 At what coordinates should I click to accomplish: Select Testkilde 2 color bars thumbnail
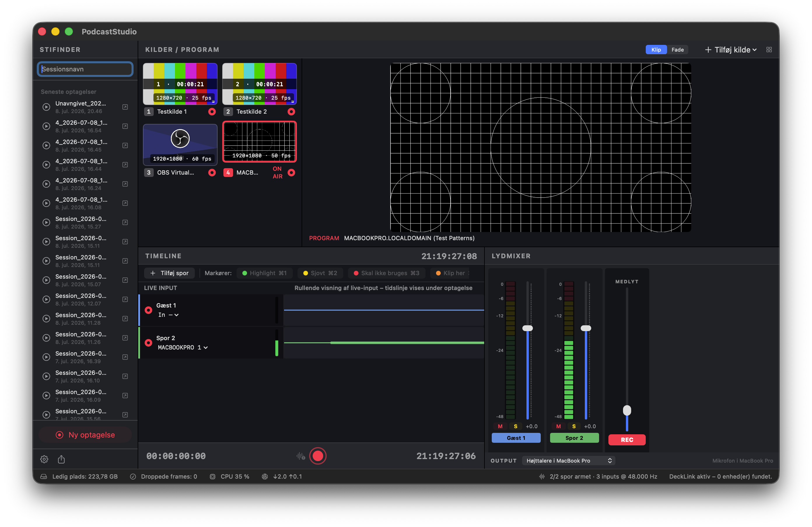[260, 84]
